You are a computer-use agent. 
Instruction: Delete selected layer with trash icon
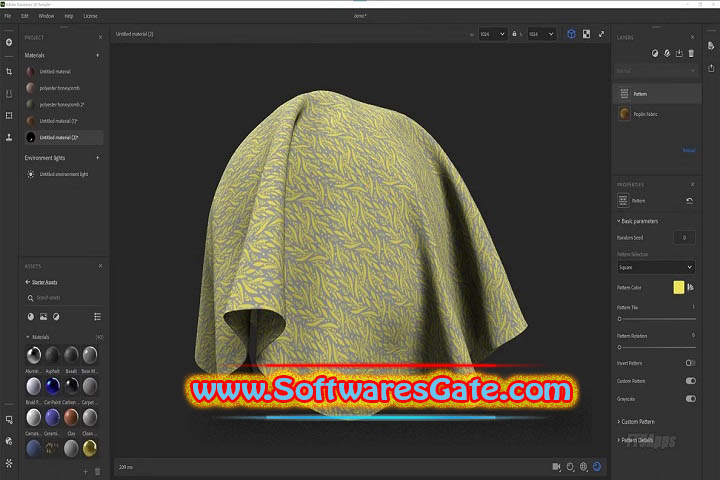click(x=691, y=53)
